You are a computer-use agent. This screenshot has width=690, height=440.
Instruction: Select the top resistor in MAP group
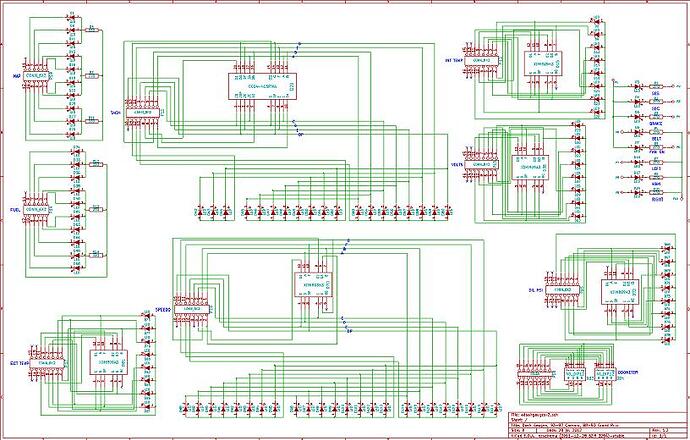click(92, 30)
